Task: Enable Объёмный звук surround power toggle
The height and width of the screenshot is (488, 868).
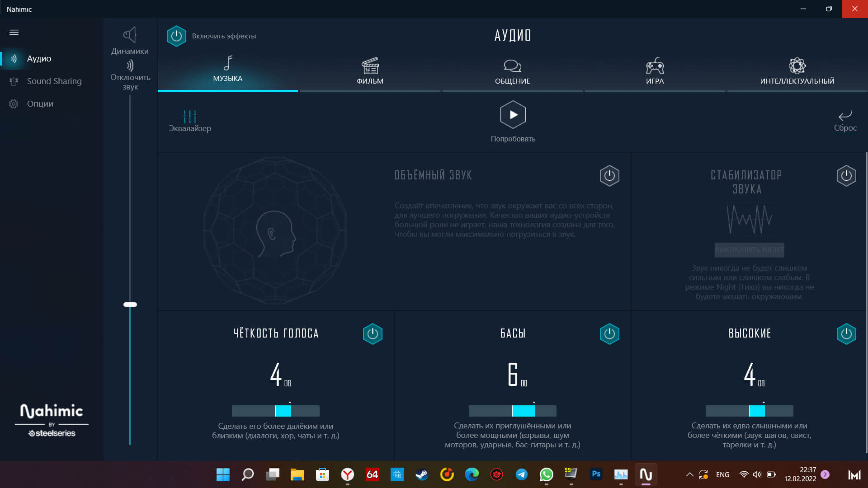Action: point(609,176)
